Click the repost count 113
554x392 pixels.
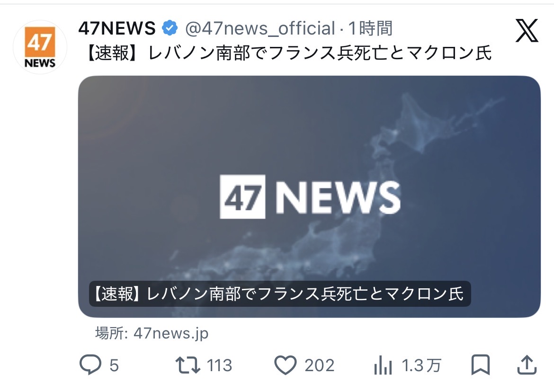[219, 365]
